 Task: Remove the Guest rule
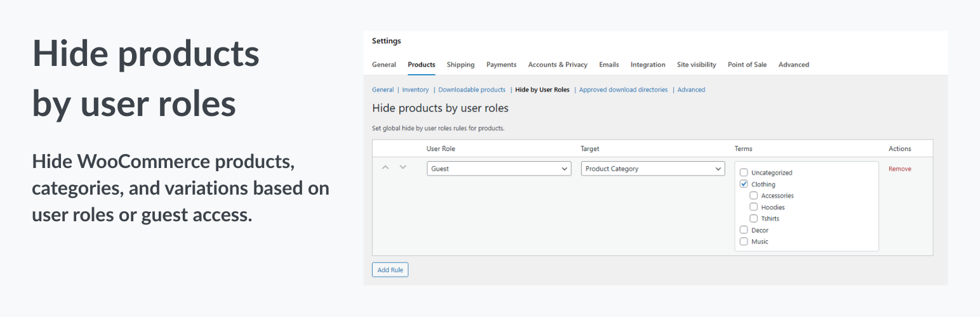[899, 169]
